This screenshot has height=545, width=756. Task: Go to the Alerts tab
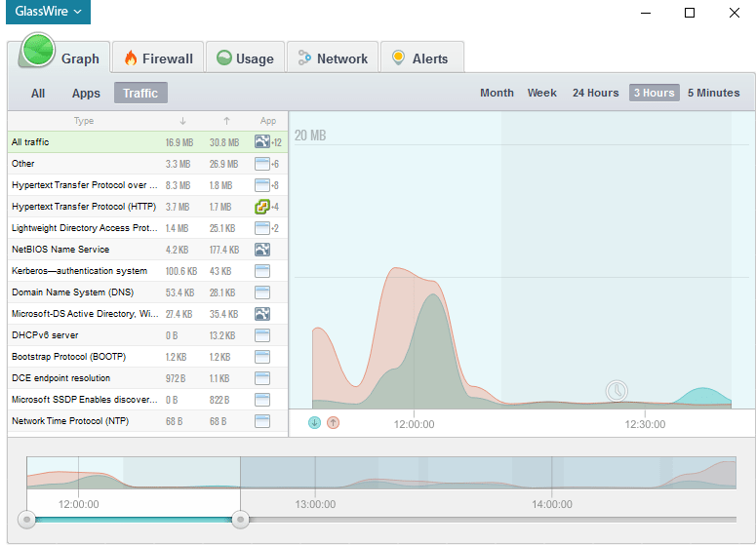tap(421, 58)
